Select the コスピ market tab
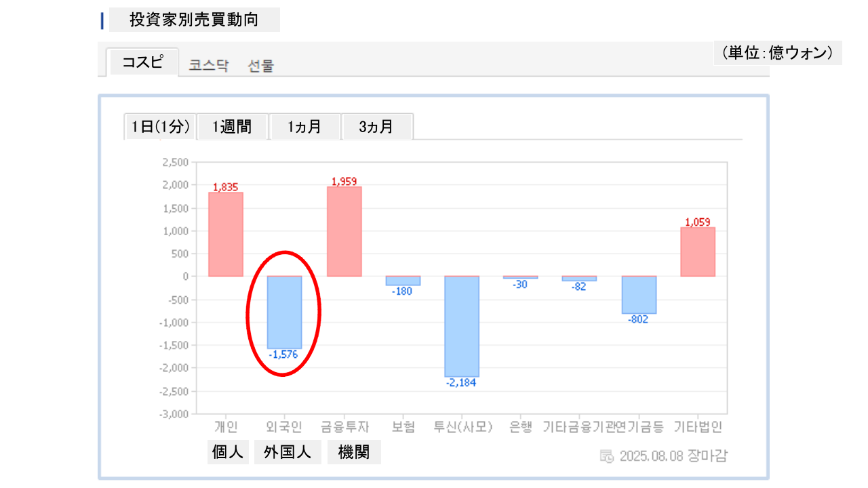The image size is (868, 488). 142,62
